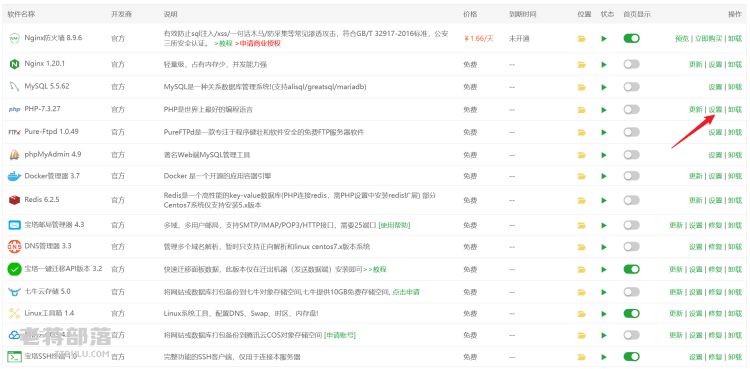This screenshot has height=369, width=750.
Task: Open folder location for MySQL 5.5.62
Action: (x=582, y=87)
